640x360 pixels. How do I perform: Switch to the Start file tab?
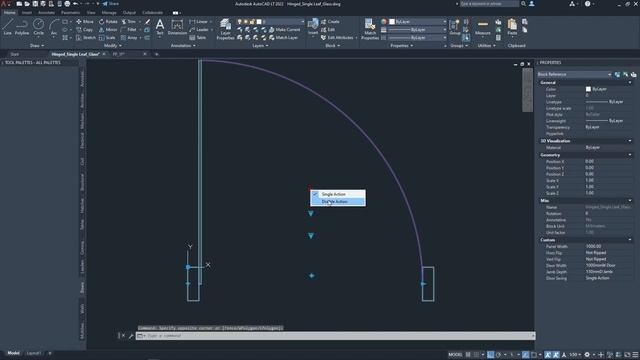tap(15, 54)
